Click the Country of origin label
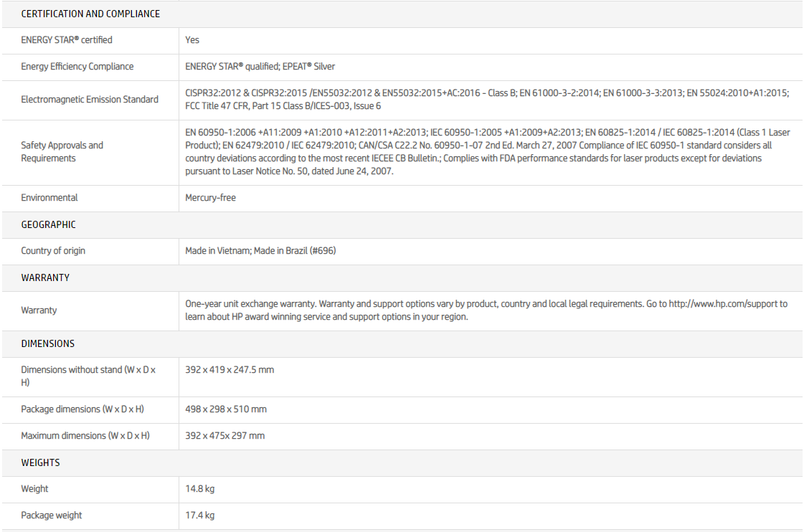 53,251
